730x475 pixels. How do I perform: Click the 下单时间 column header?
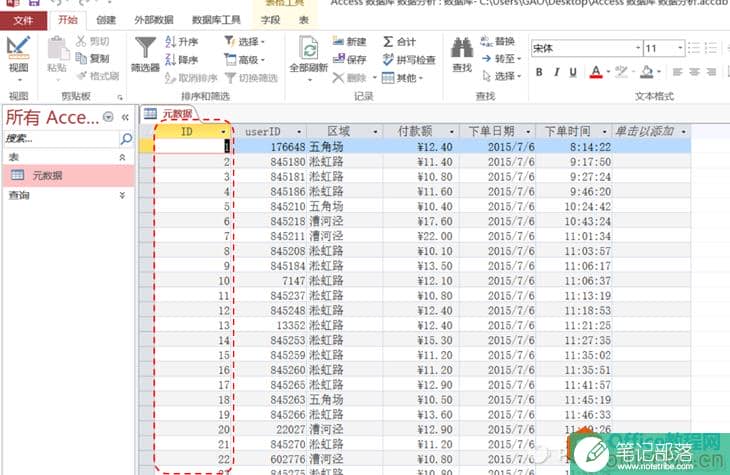point(574,131)
